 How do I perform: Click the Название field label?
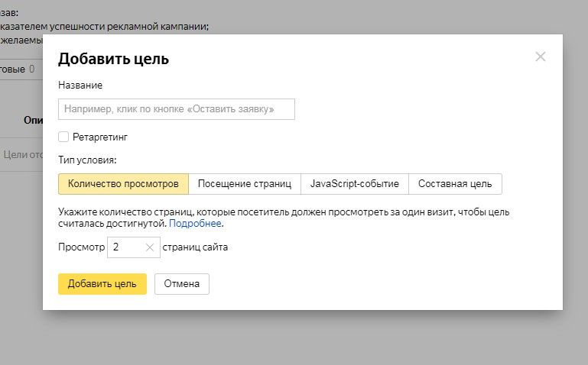coord(80,85)
